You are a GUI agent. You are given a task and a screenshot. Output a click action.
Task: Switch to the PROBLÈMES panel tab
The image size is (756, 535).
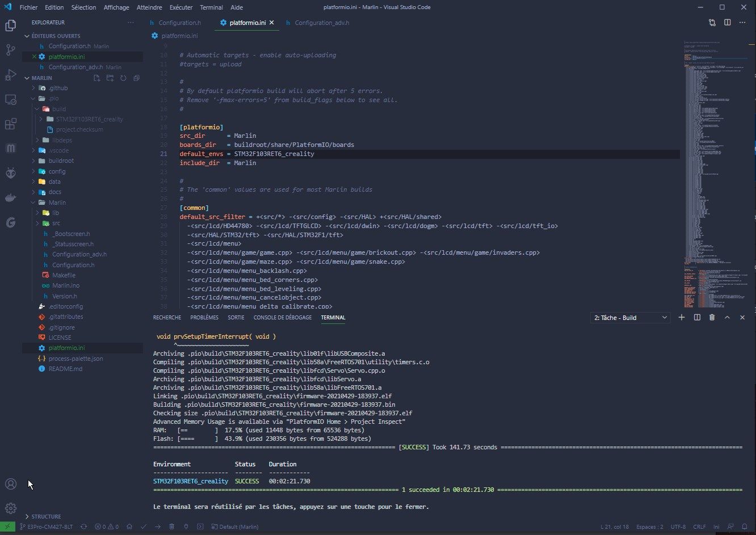(204, 318)
